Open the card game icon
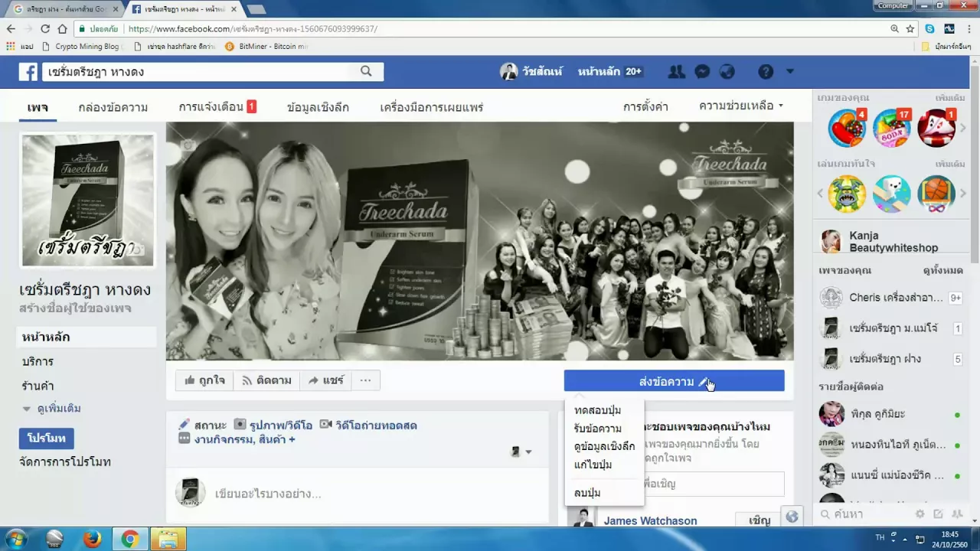Image resolution: width=980 pixels, height=551 pixels. pos(936,129)
